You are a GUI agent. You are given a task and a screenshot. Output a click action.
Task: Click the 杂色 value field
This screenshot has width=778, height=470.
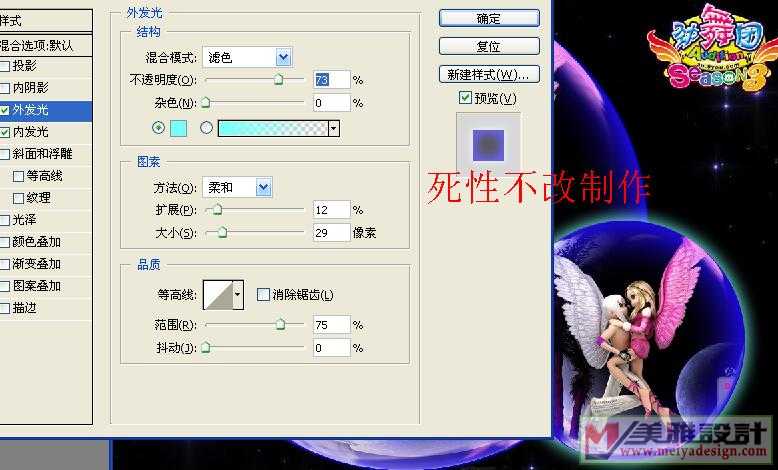pos(331,103)
